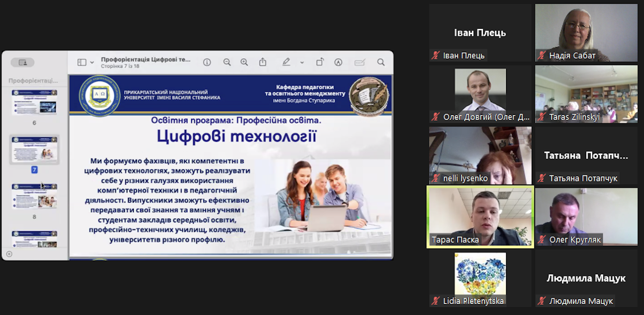Toggle the sidebar view button

(x=82, y=62)
